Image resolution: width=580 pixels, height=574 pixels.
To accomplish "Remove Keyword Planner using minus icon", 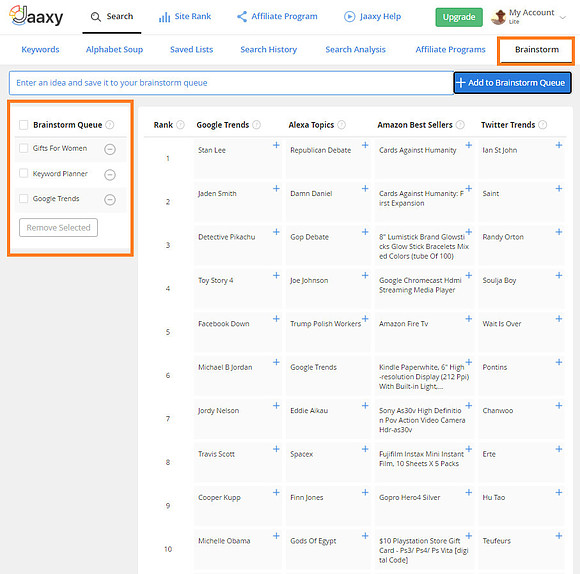I will pyautogui.click(x=110, y=174).
